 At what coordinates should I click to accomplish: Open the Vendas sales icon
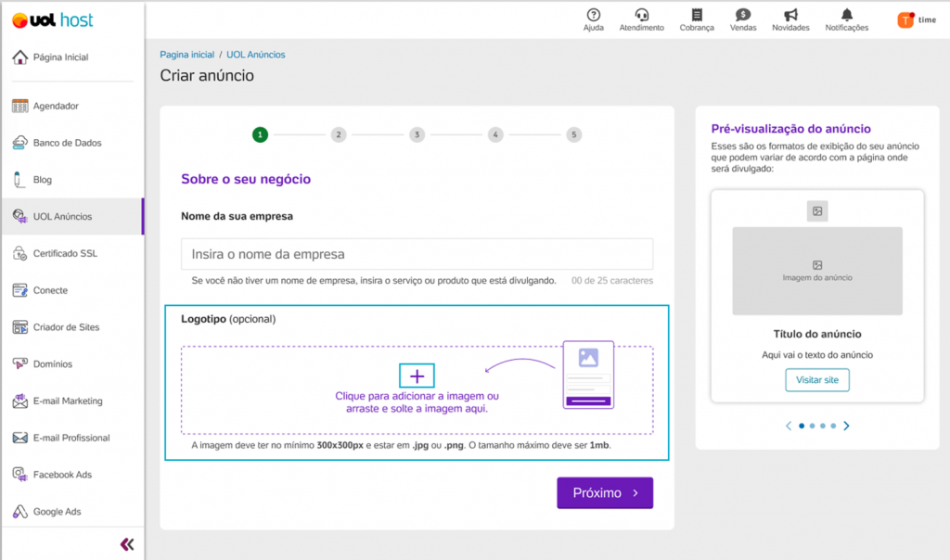(x=743, y=15)
